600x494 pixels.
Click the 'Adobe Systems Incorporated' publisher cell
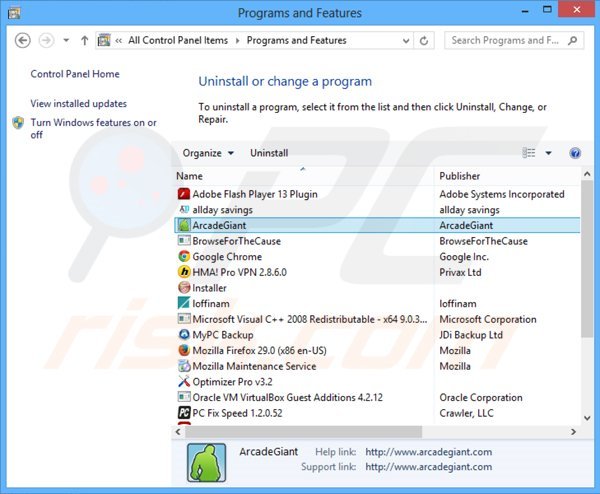(502, 194)
